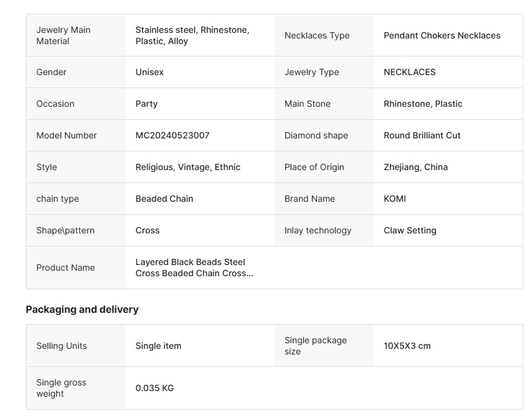Click model number MC20240523007
The image size is (532, 419).
click(x=172, y=135)
